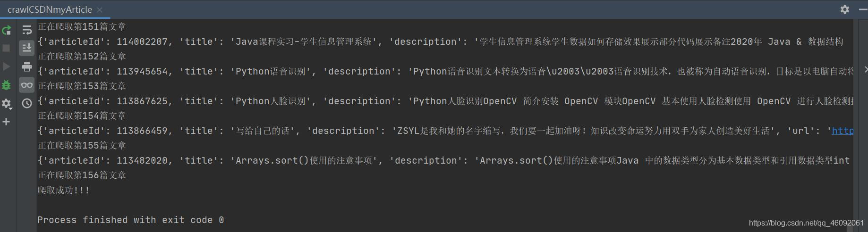Click articleId 113482020 in the output
The image size is (868, 232).
[142, 160]
